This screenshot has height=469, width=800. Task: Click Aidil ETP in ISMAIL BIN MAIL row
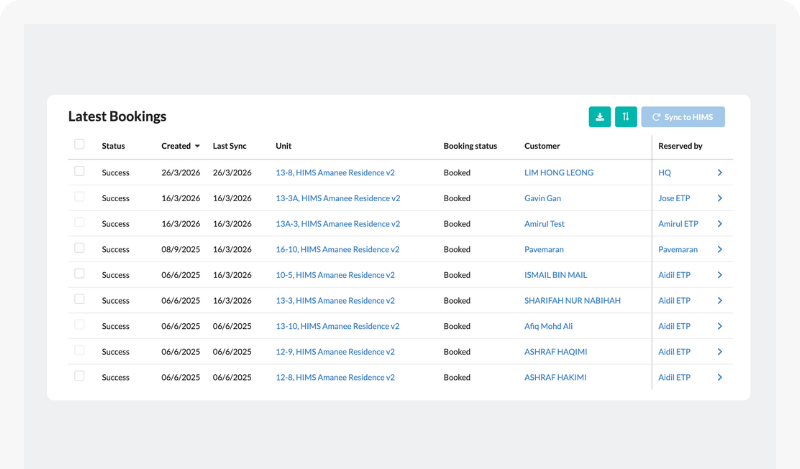point(674,275)
